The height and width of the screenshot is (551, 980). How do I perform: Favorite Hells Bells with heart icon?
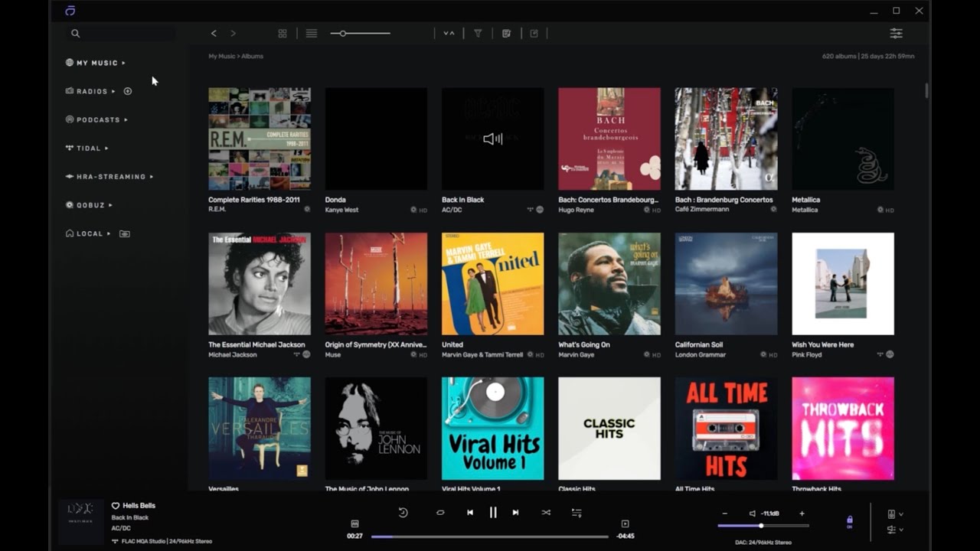116,506
